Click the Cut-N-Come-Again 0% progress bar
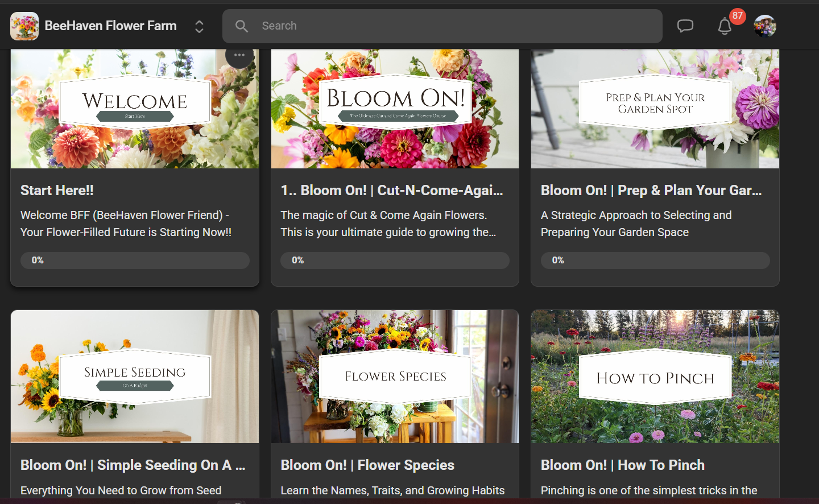819x504 pixels. click(395, 261)
